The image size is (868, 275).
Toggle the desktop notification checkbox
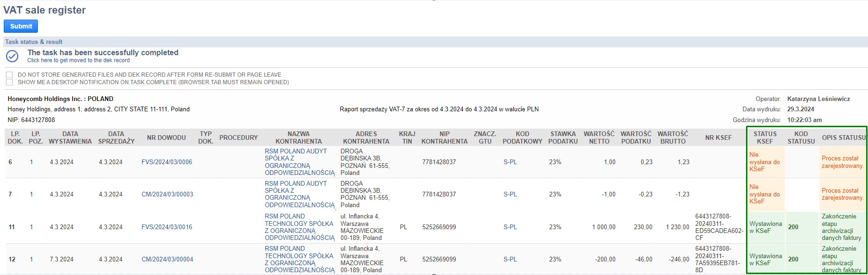tap(9, 82)
